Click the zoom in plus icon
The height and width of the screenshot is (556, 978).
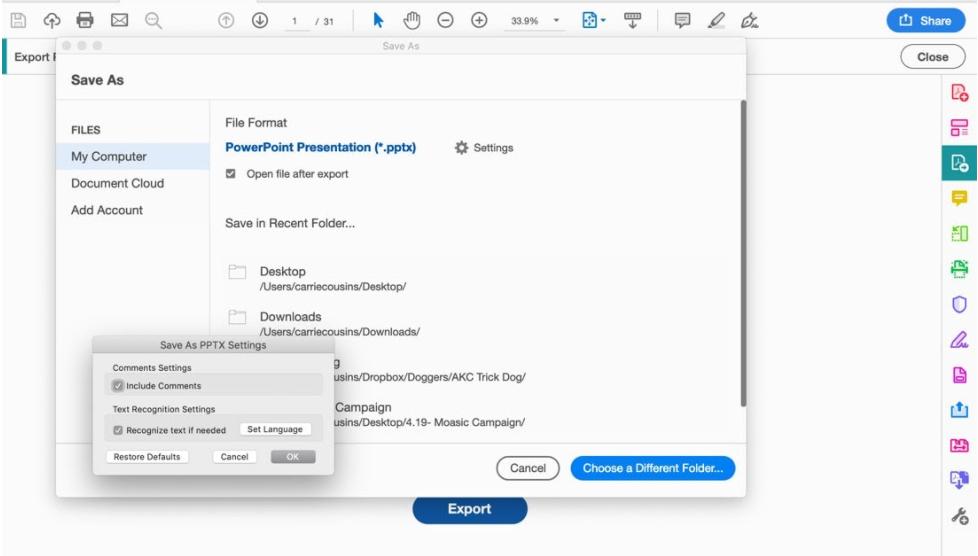479,21
